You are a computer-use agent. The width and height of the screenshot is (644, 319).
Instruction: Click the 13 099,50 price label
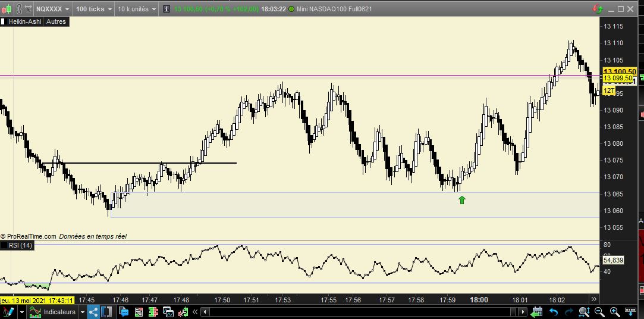pos(618,78)
